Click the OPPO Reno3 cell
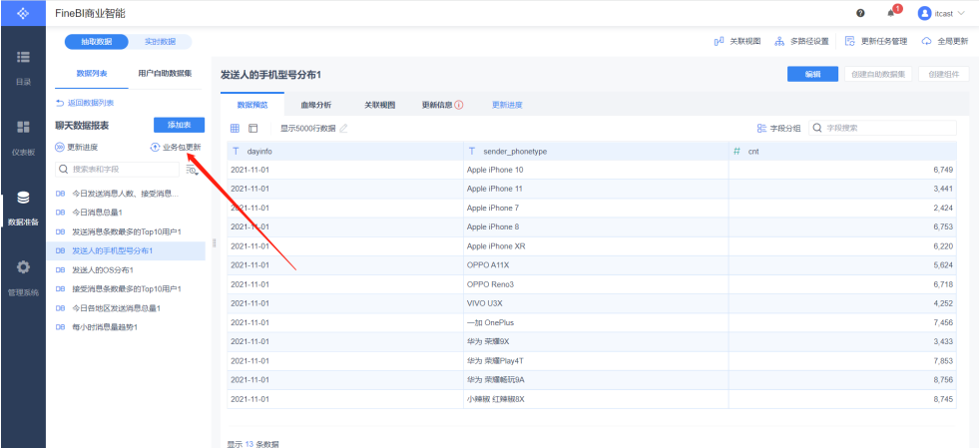 click(x=596, y=284)
